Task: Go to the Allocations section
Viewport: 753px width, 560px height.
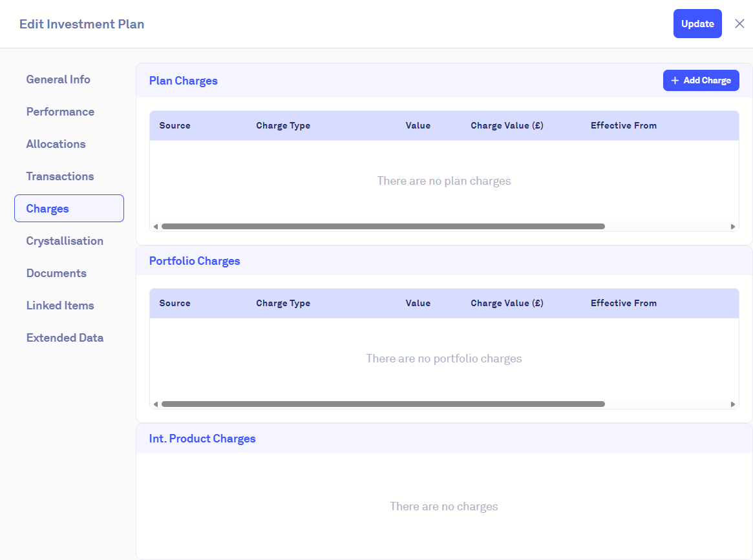Action: 56,144
